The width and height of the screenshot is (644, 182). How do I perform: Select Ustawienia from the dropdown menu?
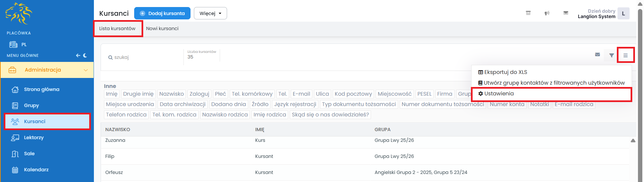(x=499, y=94)
